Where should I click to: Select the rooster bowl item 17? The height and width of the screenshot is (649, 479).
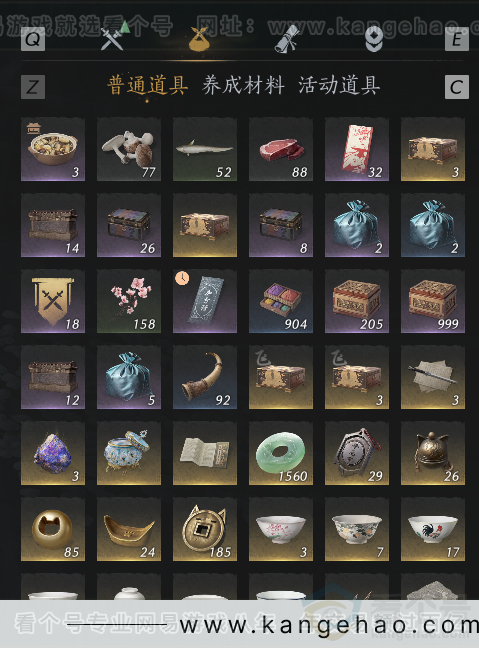[433, 529]
